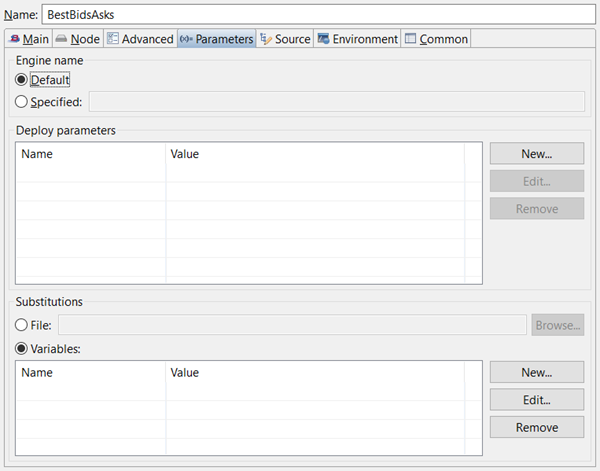Click New in Deploy parameters
This screenshot has width=600, height=471.
(x=537, y=153)
